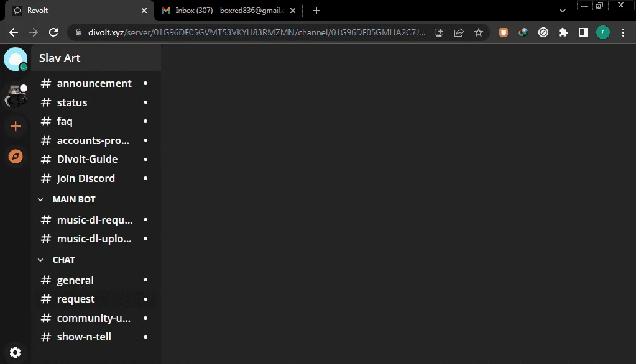Screen dimensions: 636x364
Task: Select the Slav Art server icon
Action: tap(16, 96)
